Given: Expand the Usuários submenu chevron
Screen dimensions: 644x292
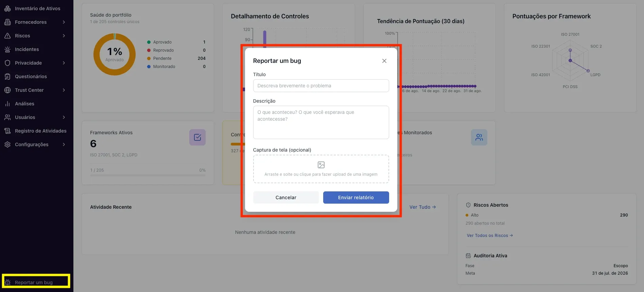Looking at the screenshot, I should tap(64, 117).
